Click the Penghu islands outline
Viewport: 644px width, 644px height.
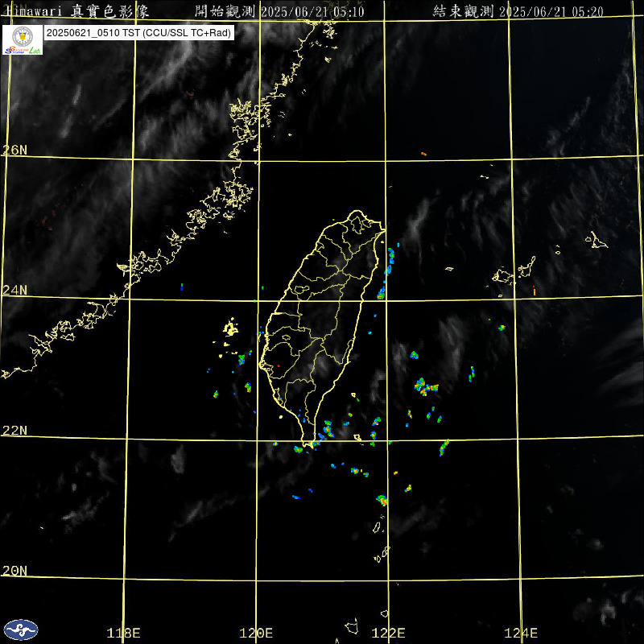tap(230, 329)
